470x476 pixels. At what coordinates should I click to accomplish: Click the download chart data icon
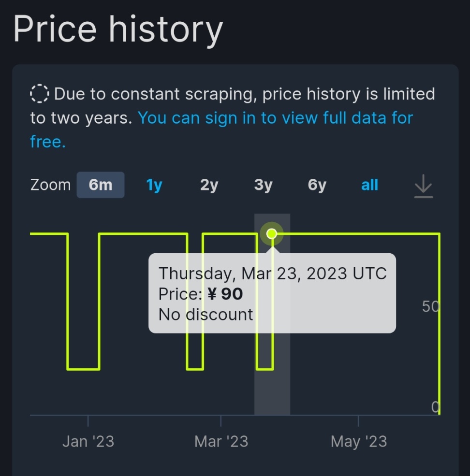tap(423, 186)
